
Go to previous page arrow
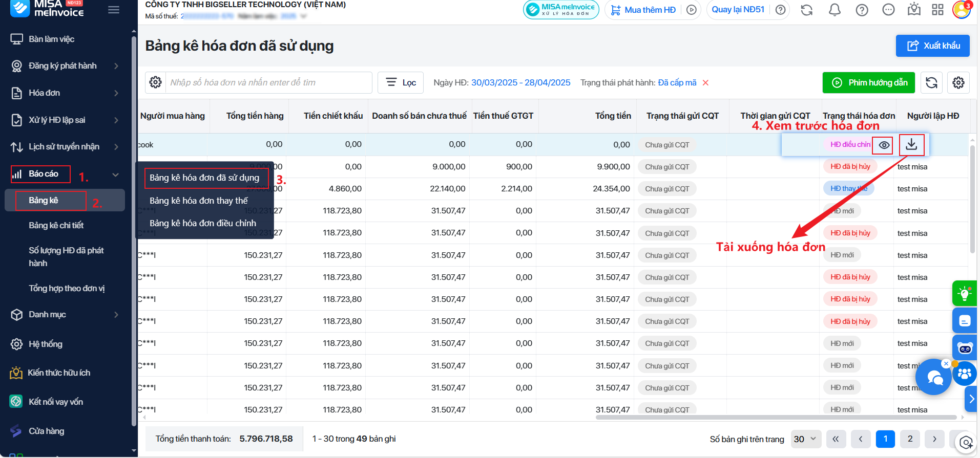[861, 439]
